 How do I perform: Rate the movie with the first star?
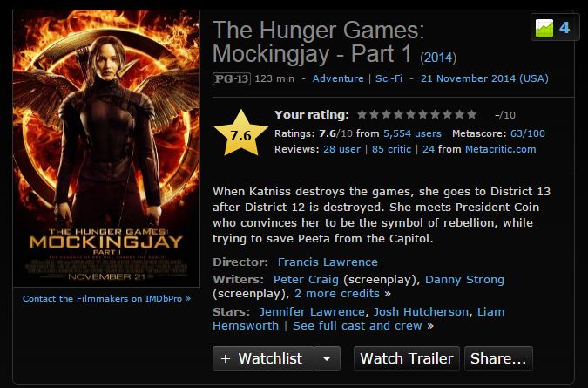(362, 114)
